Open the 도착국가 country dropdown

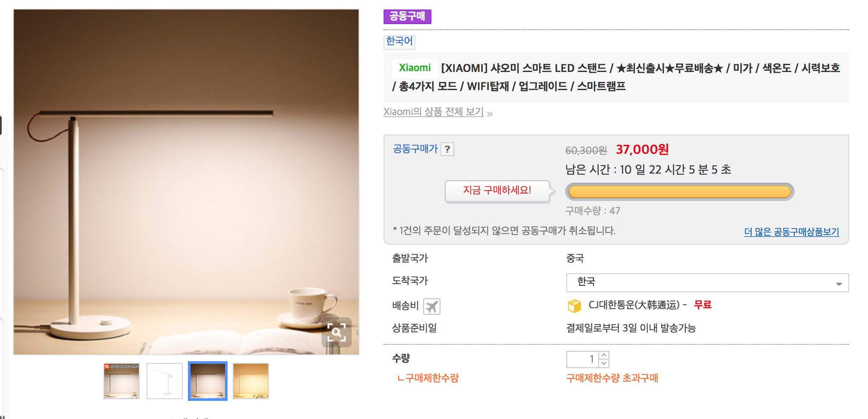point(707,283)
